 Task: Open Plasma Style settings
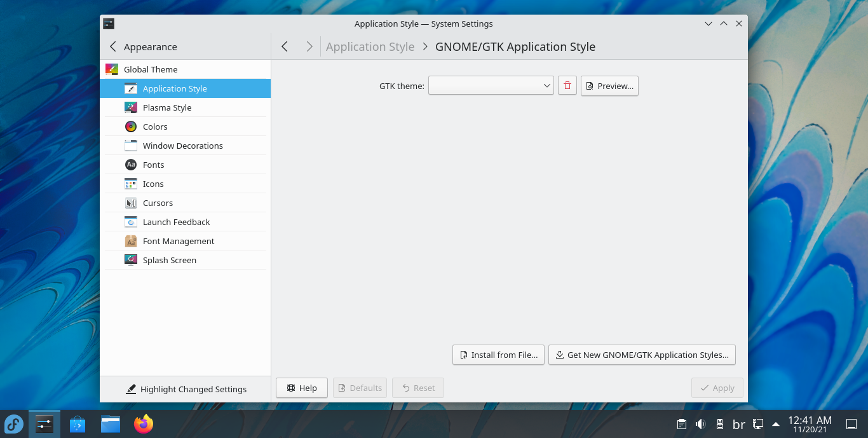(185, 107)
